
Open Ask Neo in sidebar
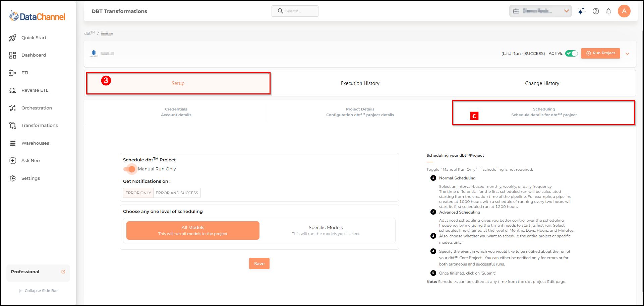[31, 161]
